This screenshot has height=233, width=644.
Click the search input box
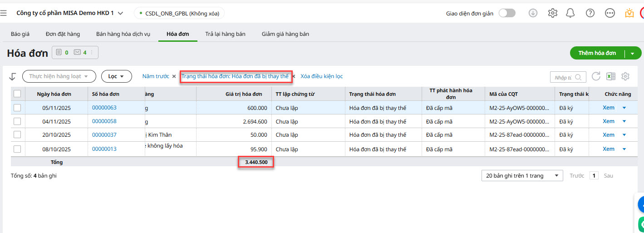(564, 77)
